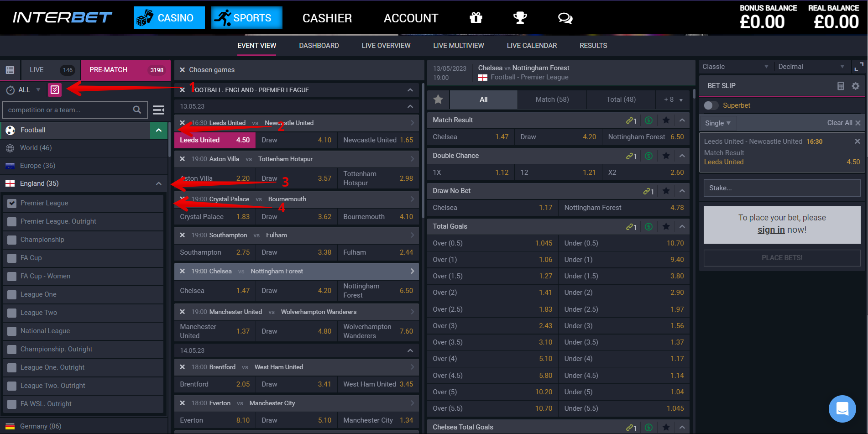Expand the bet slip to fullscreen
868x434 pixels.
[x=858, y=67]
